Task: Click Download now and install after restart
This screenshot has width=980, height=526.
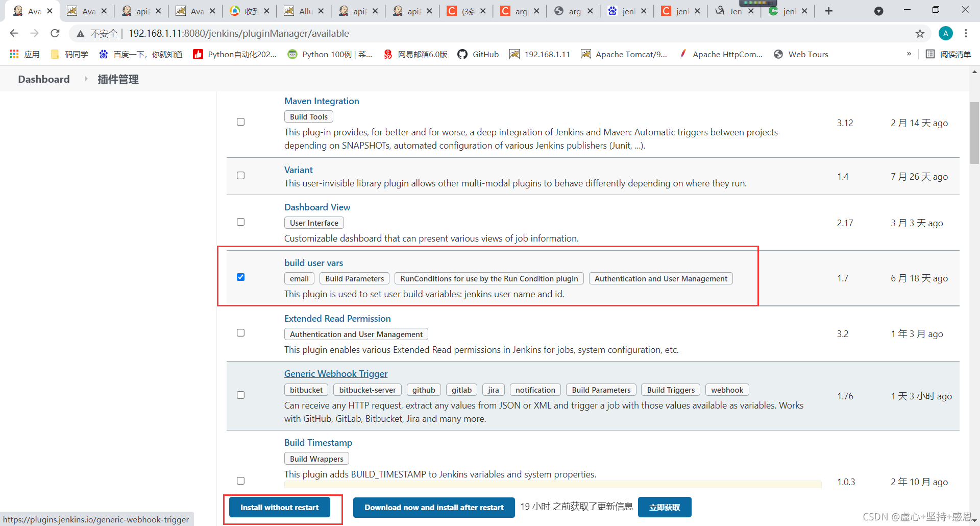Action: pos(434,507)
